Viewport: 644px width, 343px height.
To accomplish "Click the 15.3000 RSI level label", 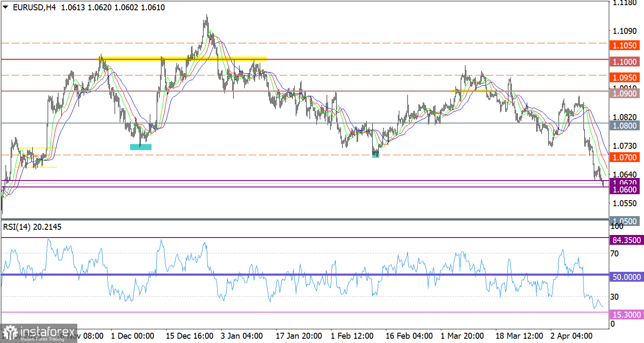I will click(626, 315).
